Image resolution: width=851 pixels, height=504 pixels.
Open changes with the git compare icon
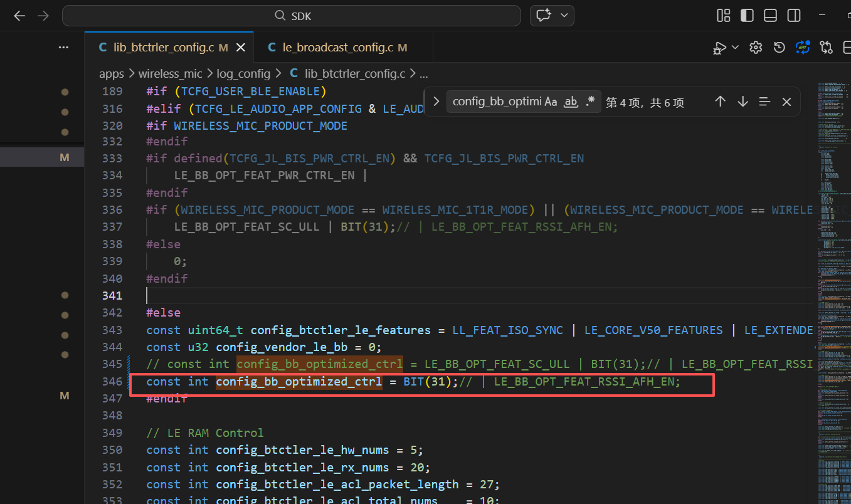(x=826, y=48)
